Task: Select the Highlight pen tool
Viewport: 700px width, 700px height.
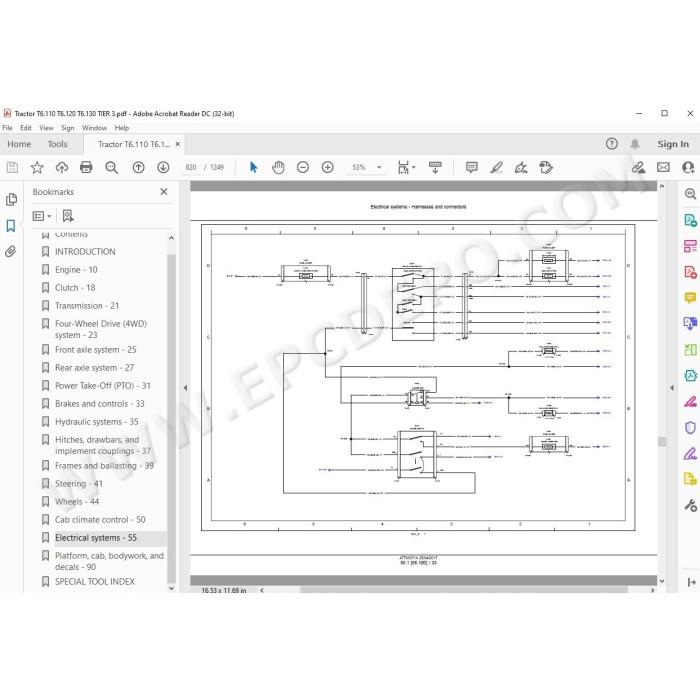Action: click(x=496, y=167)
